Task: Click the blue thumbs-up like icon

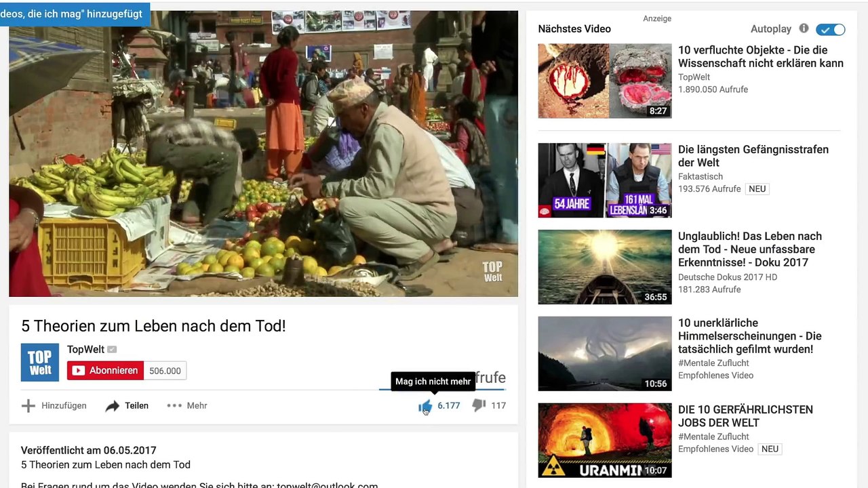Action: point(425,406)
